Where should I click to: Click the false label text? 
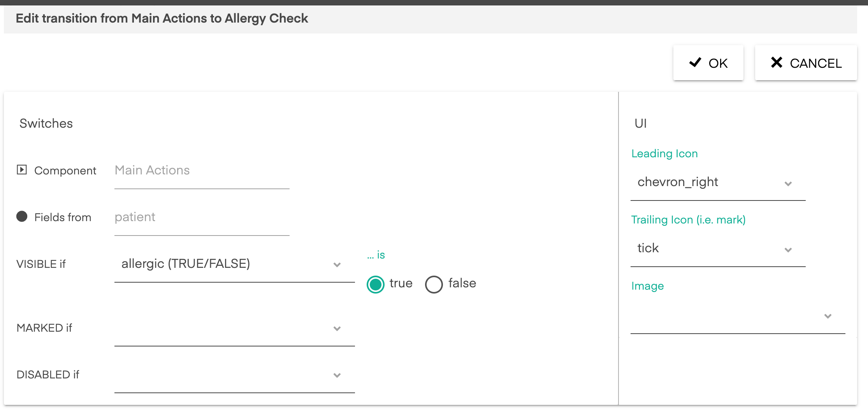coord(462,283)
